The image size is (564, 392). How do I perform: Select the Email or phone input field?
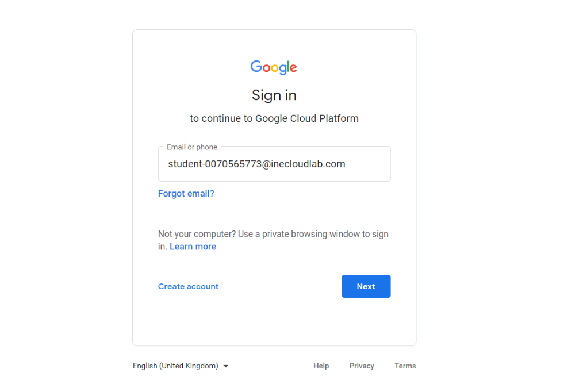point(274,164)
